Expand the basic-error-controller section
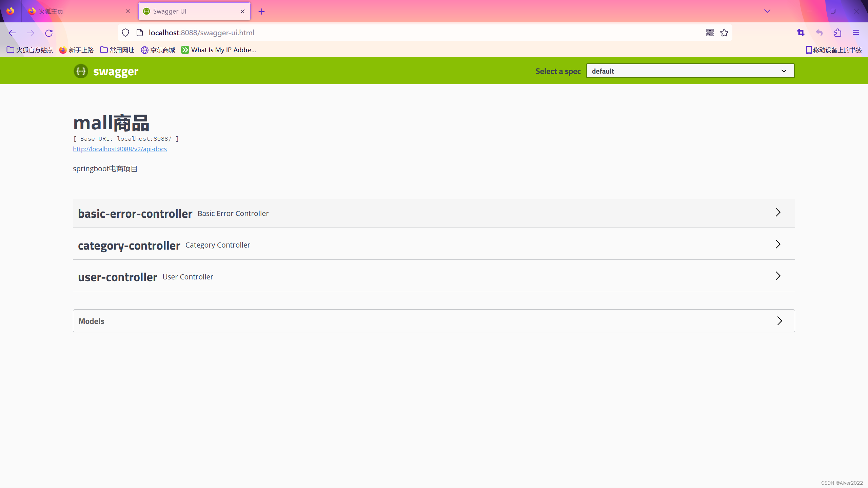 click(434, 213)
